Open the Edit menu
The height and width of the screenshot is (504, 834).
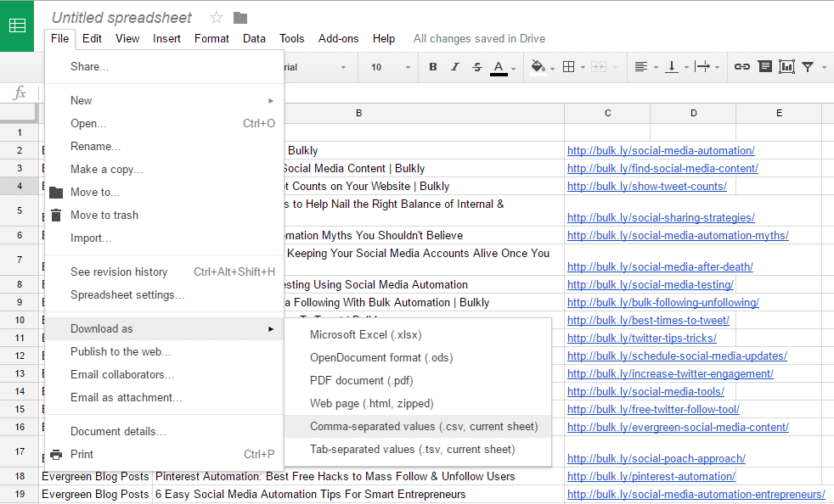pyautogui.click(x=92, y=39)
